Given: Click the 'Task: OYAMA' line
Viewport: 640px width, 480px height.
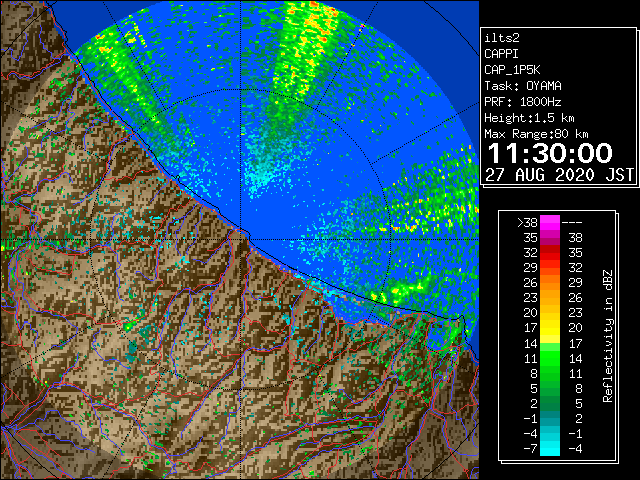Looking at the screenshot, I should tap(523, 86).
